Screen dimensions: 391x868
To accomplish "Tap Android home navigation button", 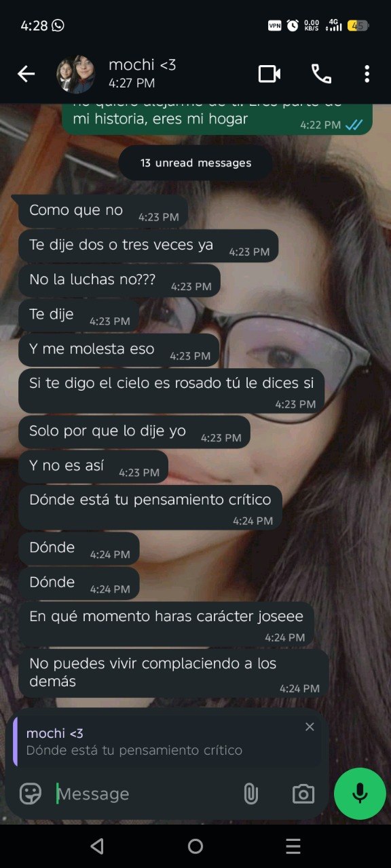I will (195, 846).
